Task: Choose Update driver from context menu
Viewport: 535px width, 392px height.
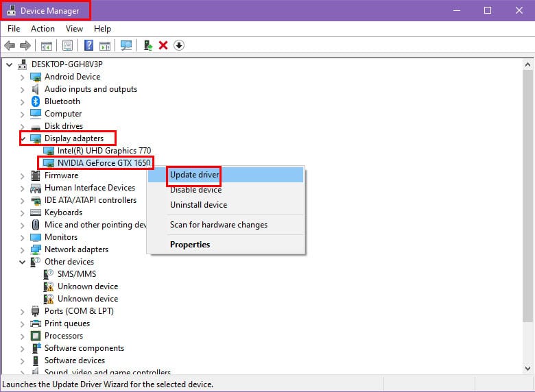Action: pos(226,175)
